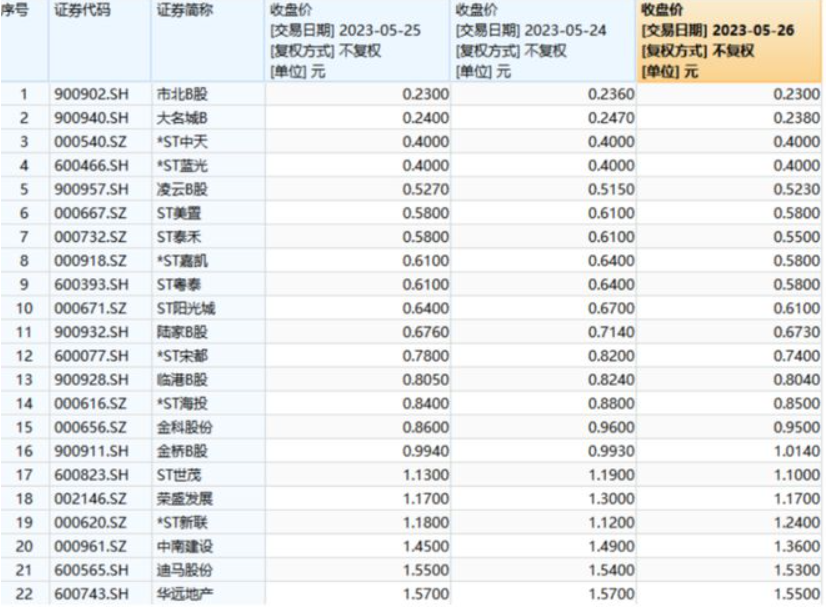Click 05-25 price 1.4500 for 中南建设
827x613 pixels.
[426, 547]
